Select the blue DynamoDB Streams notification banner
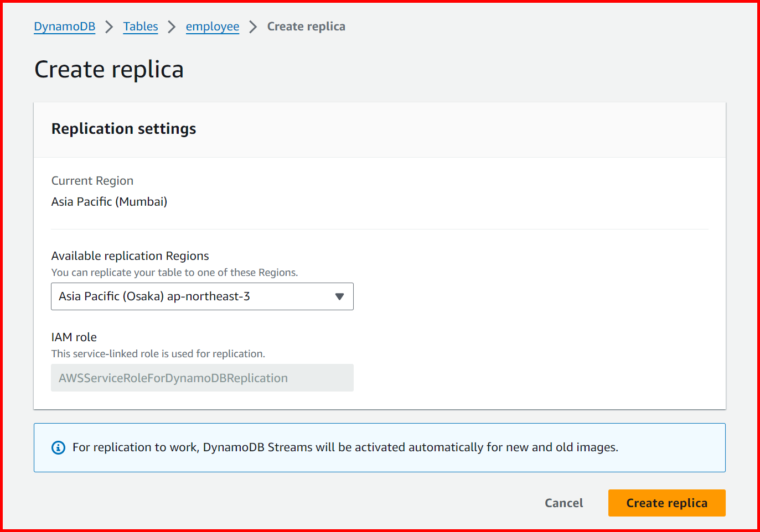760x532 pixels. [x=380, y=447]
